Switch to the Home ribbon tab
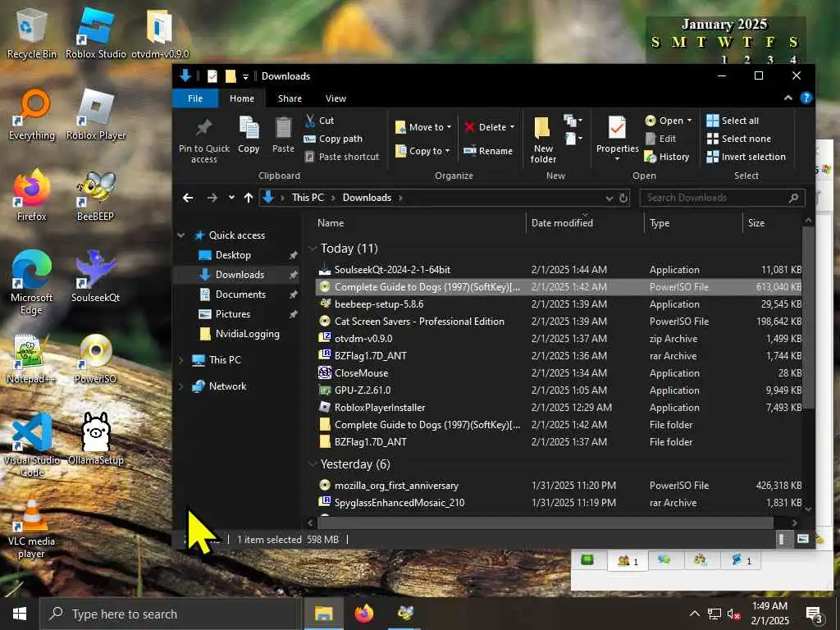The width and height of the screenshot is (840, 630). click(242, 98)
